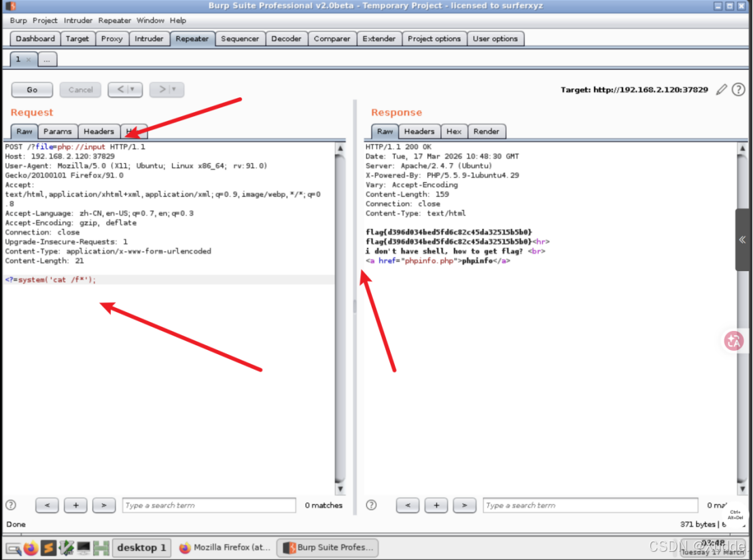
Task: Switch to the Comparer tab
Action: [332, 39]
